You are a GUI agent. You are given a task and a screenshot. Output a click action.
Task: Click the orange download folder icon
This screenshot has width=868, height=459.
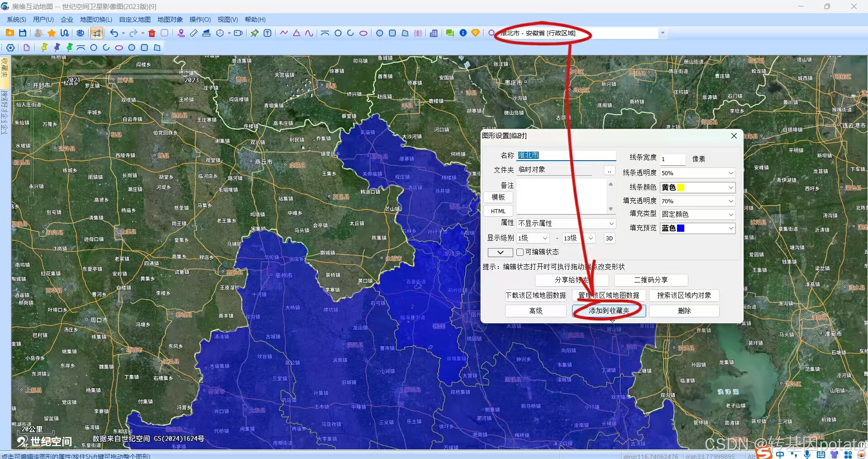[x=10, y=33]
